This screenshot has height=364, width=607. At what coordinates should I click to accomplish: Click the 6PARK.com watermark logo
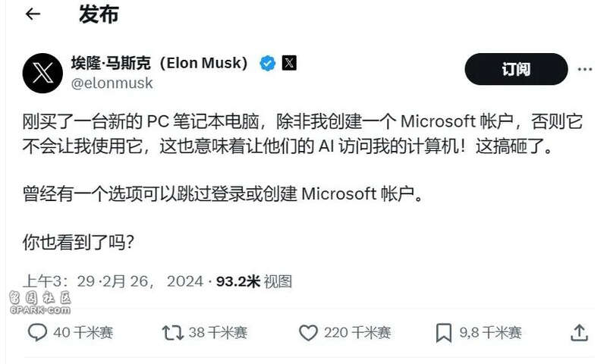40,303
